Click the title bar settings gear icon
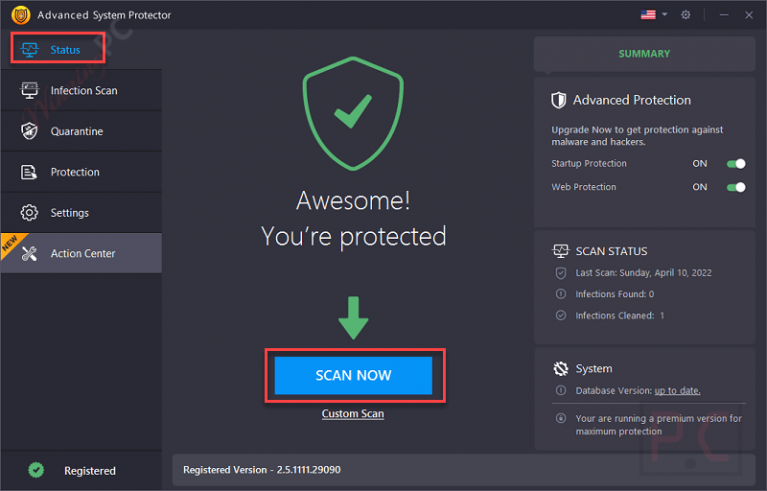 click(686, 15)
